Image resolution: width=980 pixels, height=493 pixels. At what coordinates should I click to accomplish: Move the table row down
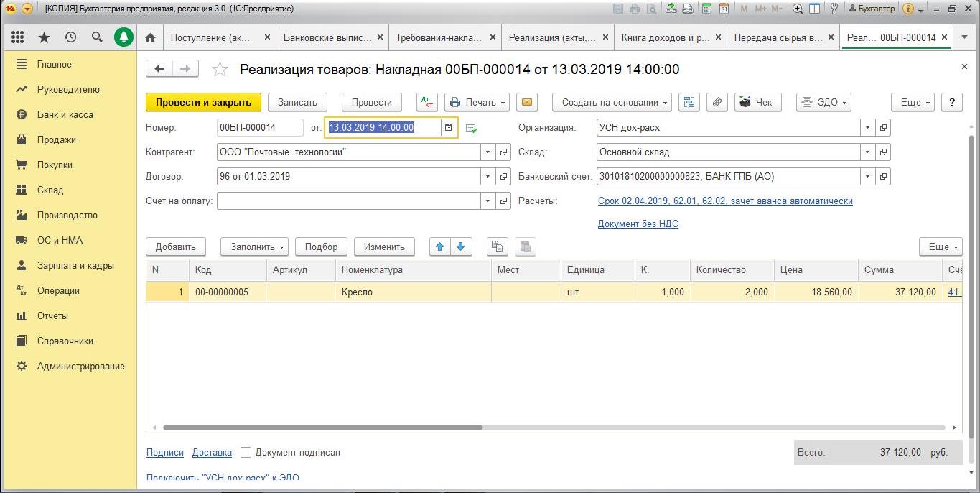460,247
